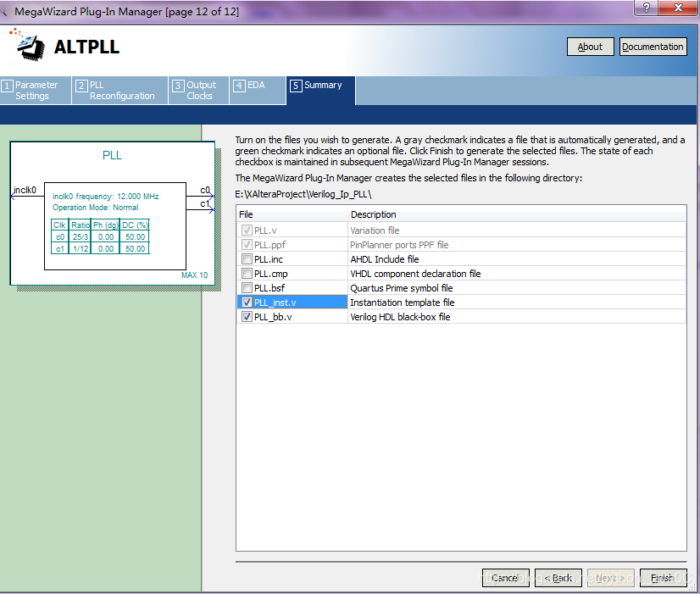
Task: Toggle the PLL.ppf checkbox
Action: click(x=247, y=245)
